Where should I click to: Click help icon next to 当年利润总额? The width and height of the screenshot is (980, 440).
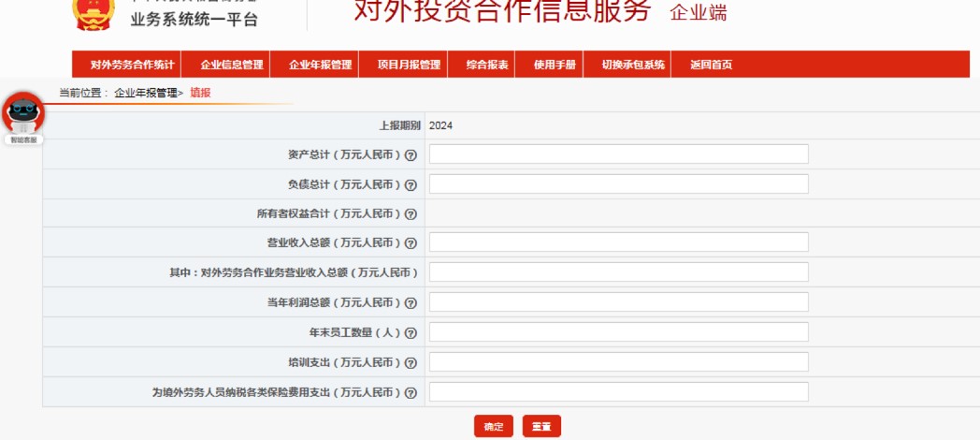point(411,303)
